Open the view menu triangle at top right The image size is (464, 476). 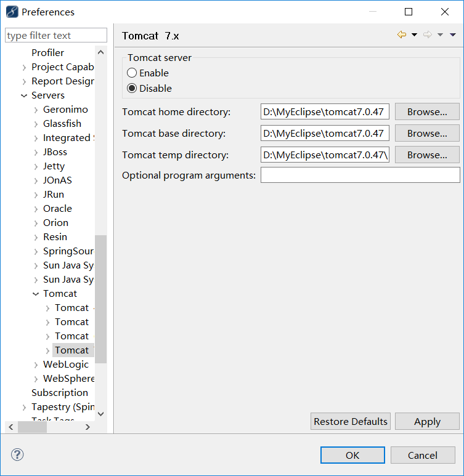[x=453, y=35]
